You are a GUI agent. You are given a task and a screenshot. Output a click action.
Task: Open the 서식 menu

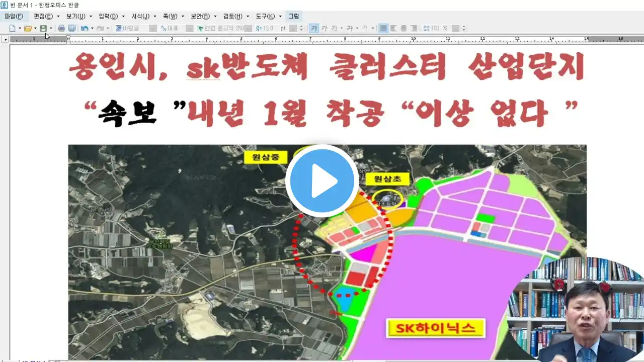click(x=140, y=16)
